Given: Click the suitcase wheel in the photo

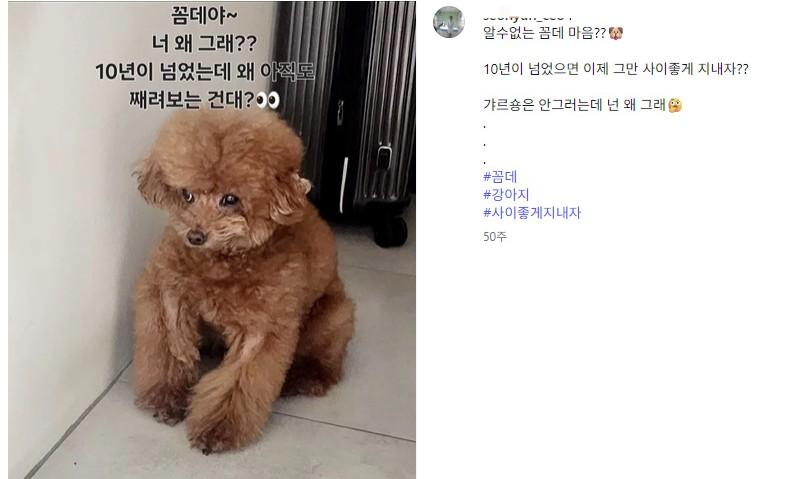Looking at the screenshot, I should 390,232.
